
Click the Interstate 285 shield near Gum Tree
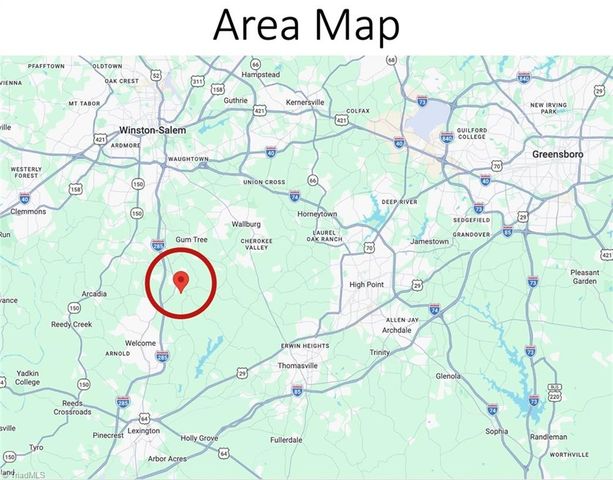coord(158,245)
